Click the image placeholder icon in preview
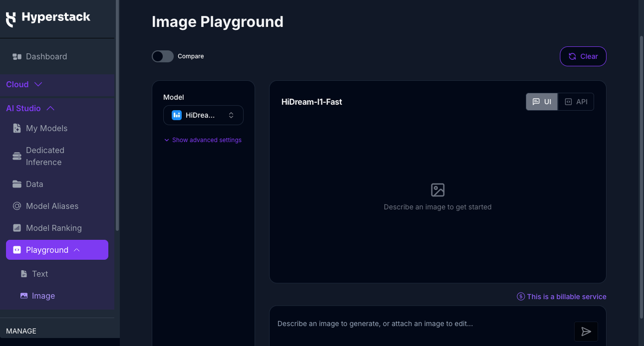Image resolution: width=644 pixels, height=346 pixels. point(437,190)
